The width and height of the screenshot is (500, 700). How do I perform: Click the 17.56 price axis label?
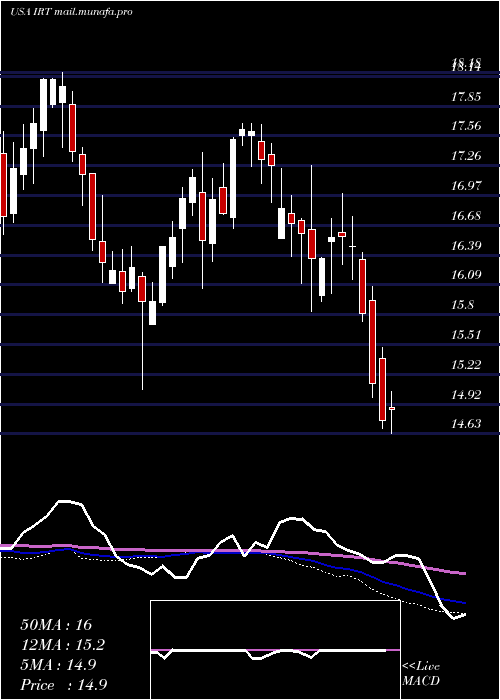point(466,126)
